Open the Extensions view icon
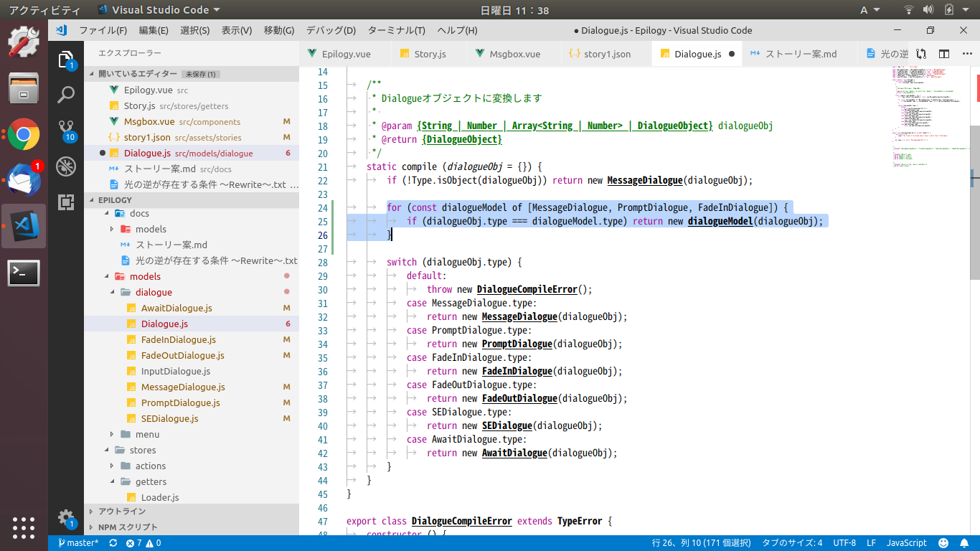The image size is (980, 551). tap(66, 202)
